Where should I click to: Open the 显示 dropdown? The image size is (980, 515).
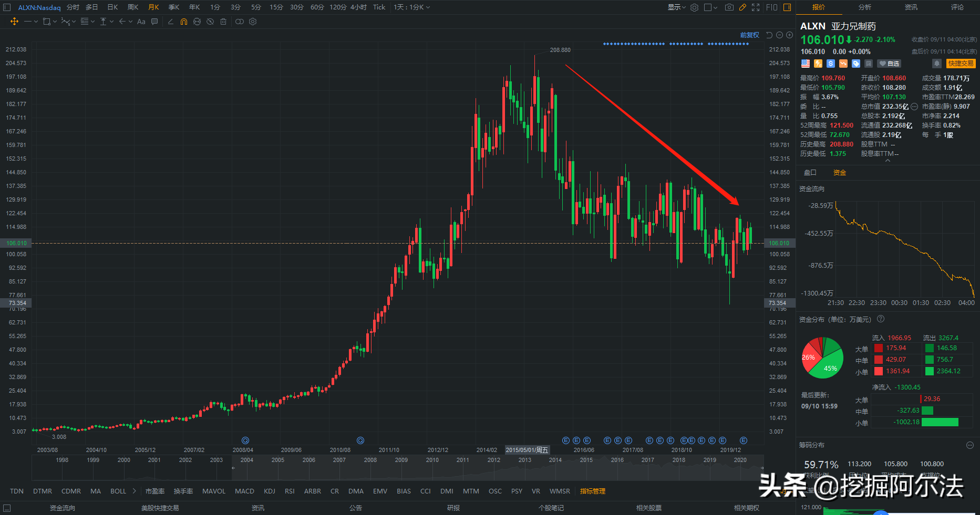[x=677, y=7]
